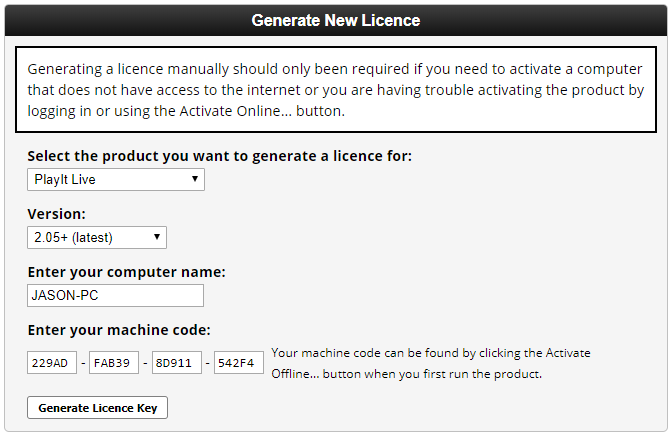Click the dash between FAB39 and 8D911
The height and width of the screenshot is (436, 672).
click(x=145, y=363)
